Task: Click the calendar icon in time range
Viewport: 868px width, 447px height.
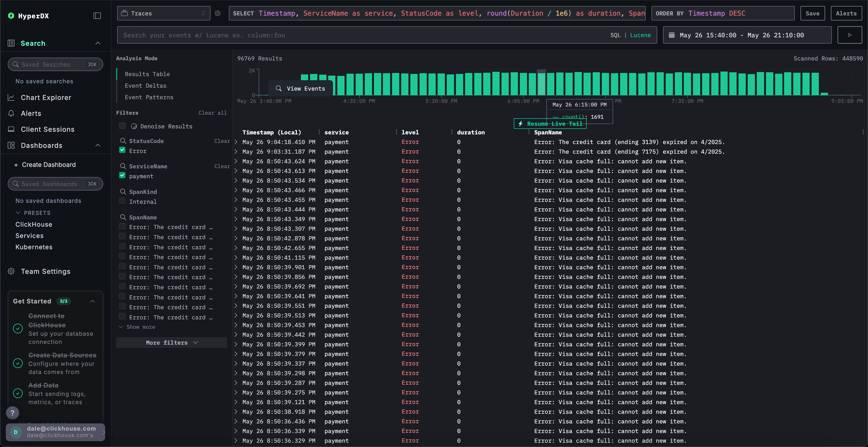Action: 671,35
